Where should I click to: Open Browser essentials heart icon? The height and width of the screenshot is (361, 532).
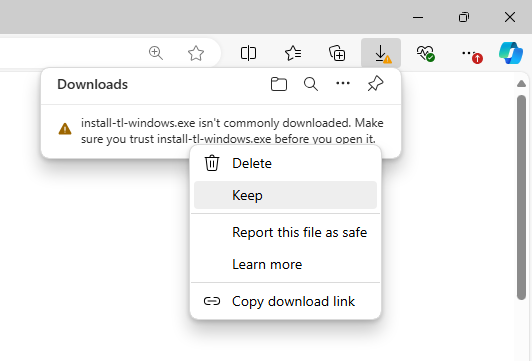point(425,53)
